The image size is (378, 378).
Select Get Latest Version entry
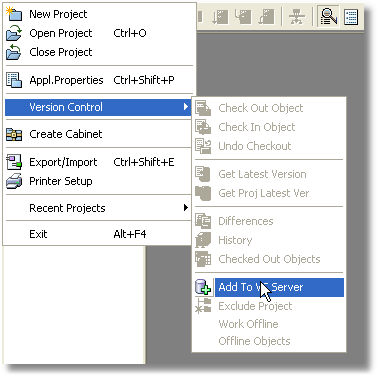tap(262, 174)
